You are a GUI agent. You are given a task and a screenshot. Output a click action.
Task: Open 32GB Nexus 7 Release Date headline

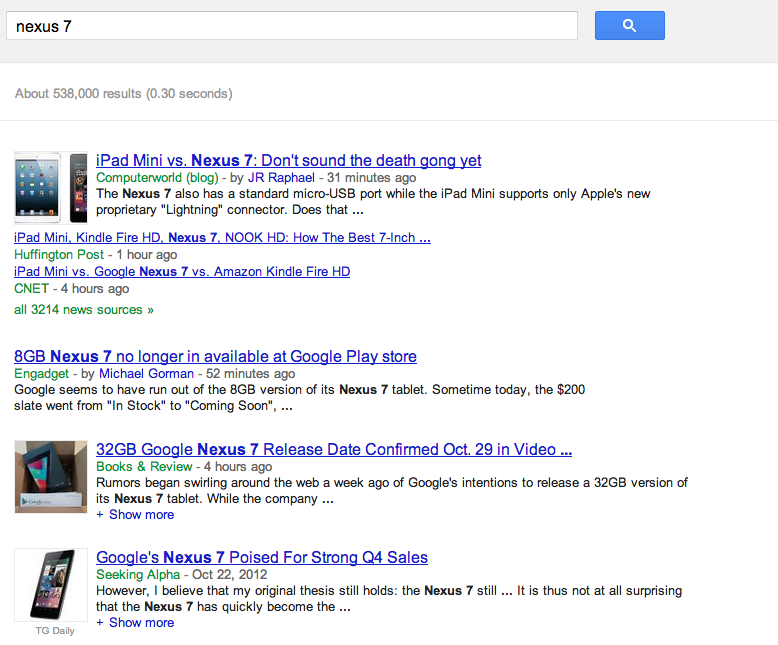click(334, 449)
